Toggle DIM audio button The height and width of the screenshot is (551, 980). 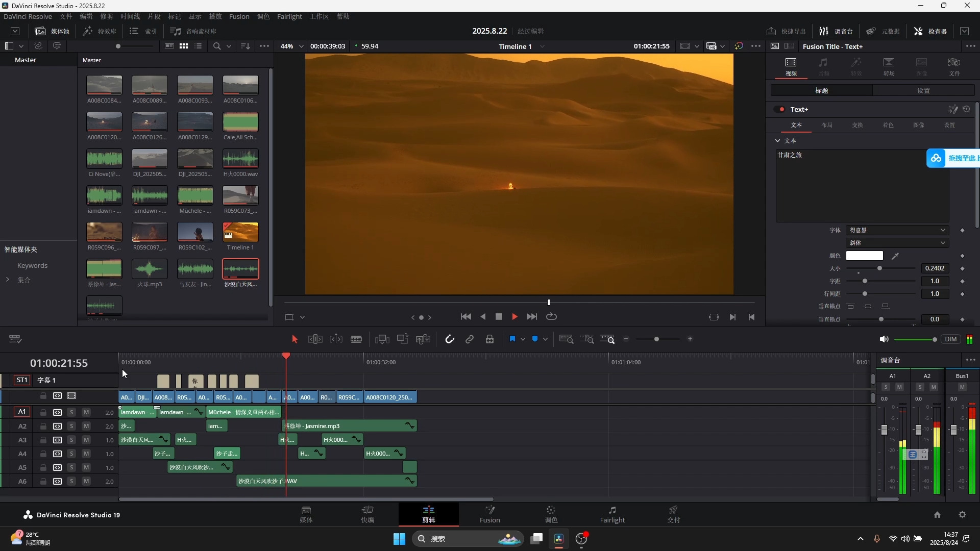tap(950, 339)
